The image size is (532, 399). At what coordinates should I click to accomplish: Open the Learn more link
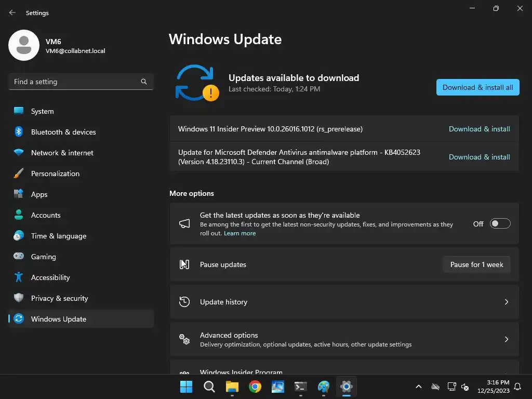click(x=240, y=233)
